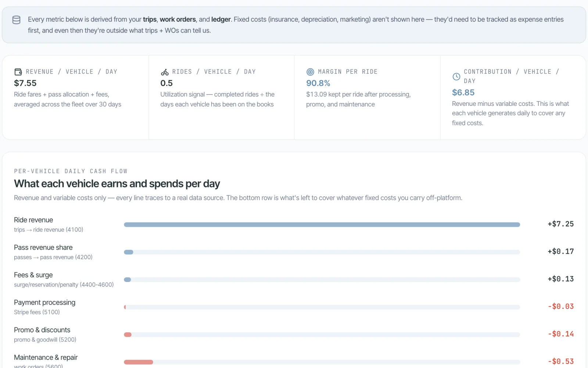Screen dimensions: 588x368
Task: Click 'trips → ride revenue (4100)' source text
Action: pos(49,230)
